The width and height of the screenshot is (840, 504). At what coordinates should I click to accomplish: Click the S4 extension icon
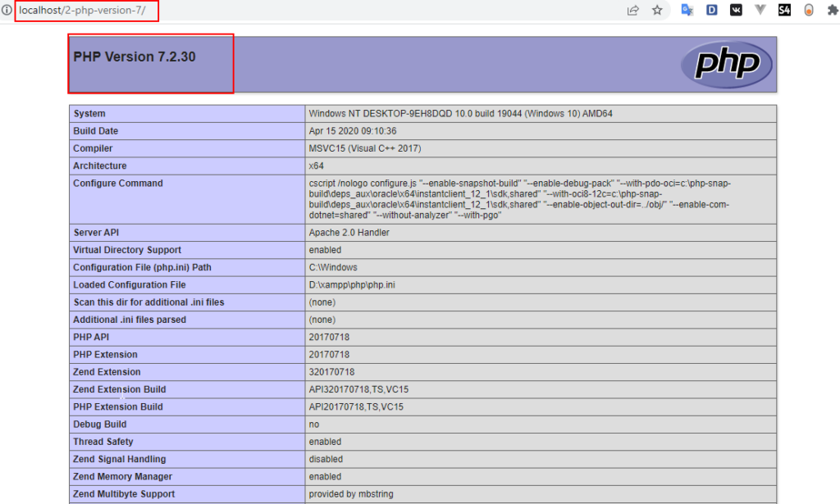784,11
